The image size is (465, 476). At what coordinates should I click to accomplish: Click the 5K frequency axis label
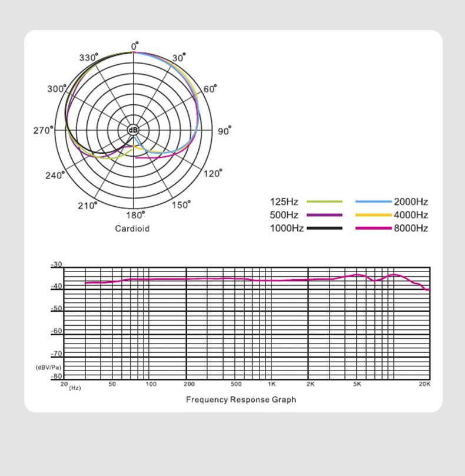tap(357, 384)
